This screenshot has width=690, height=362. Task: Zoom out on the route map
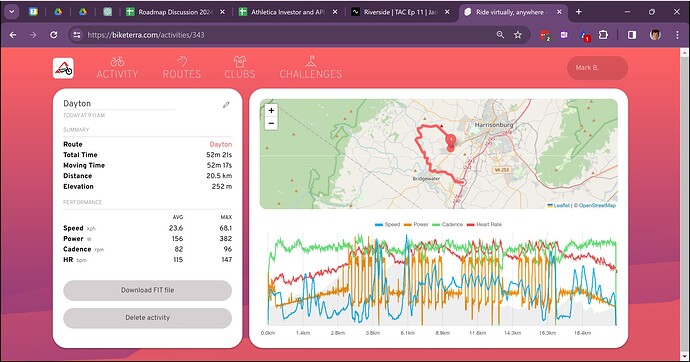(272, 124)
